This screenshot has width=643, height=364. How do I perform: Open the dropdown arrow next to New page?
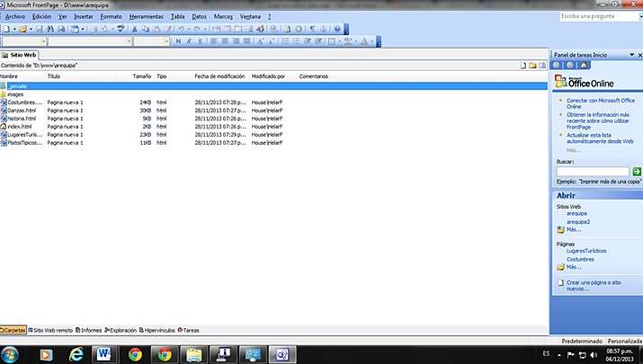coord(14,29)
